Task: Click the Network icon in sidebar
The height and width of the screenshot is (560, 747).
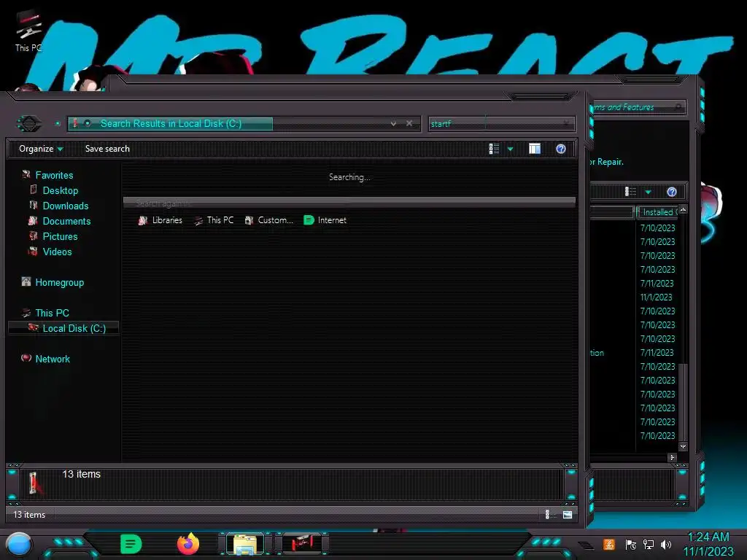Action: click(x=26, y=358)
